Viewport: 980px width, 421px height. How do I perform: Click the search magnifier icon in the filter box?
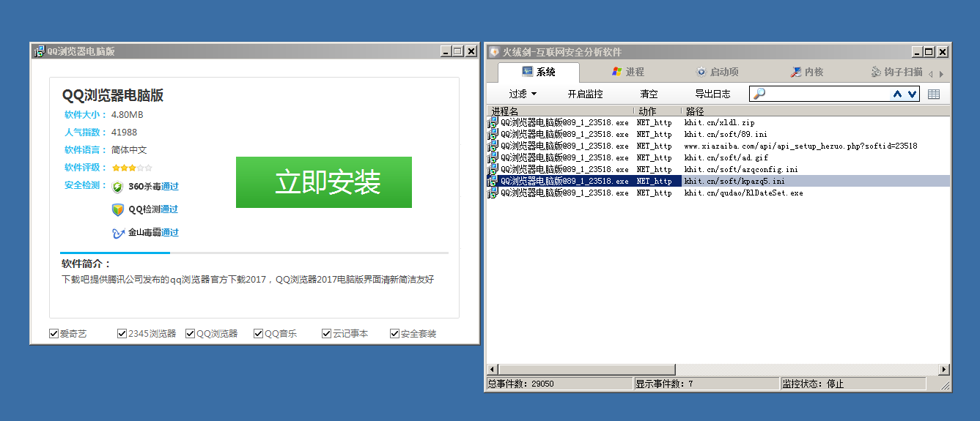point(759,94)
